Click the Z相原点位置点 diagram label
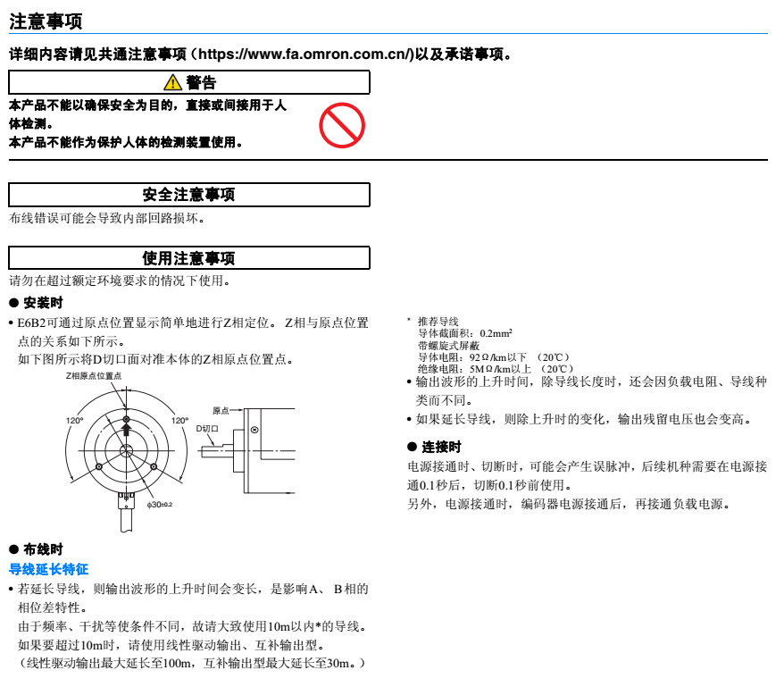784x687 pixels. point(94,376)
